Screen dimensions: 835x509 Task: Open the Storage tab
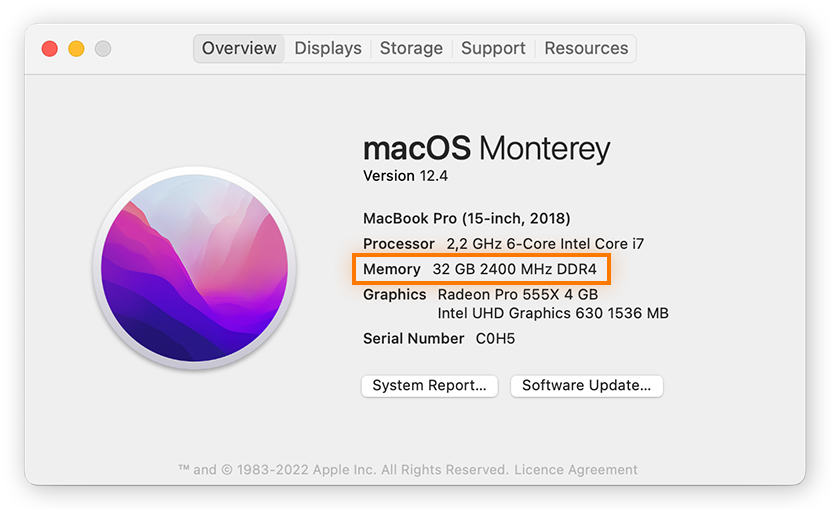click(411, 48)
